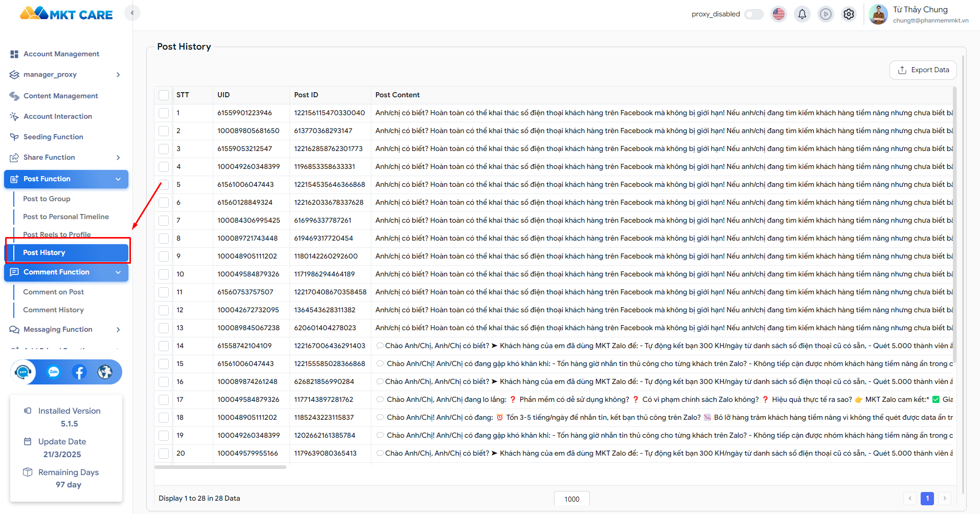Image resolution: width=980 pixels, height=514 pixels.
Task: Click the Share Function share icon
Action: [14, 157]
